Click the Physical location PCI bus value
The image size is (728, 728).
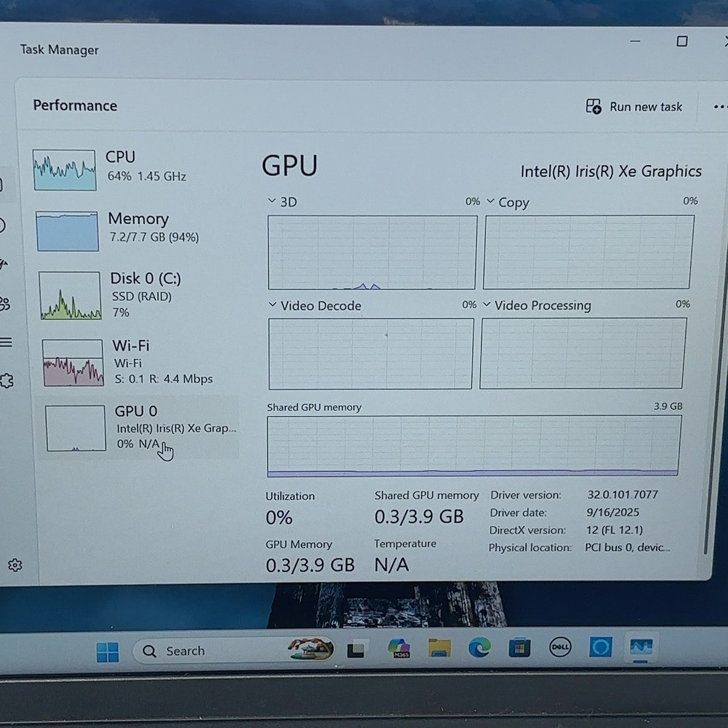tap(627, 547)
